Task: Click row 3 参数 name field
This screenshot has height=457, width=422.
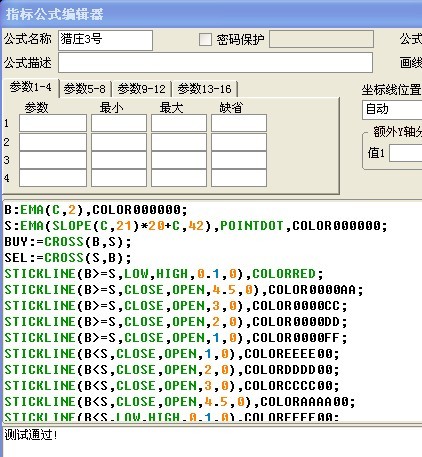Action: [x=53, y=160]
